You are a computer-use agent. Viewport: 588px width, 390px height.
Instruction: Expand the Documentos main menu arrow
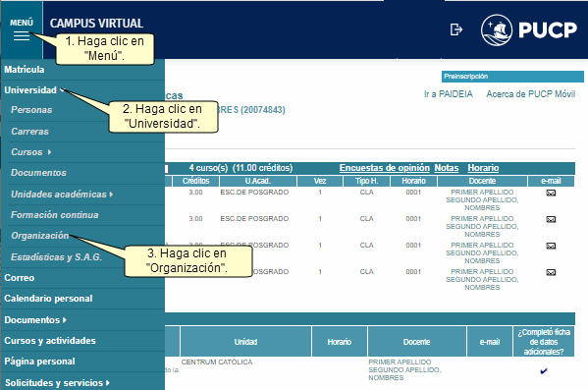pos(65,320)
